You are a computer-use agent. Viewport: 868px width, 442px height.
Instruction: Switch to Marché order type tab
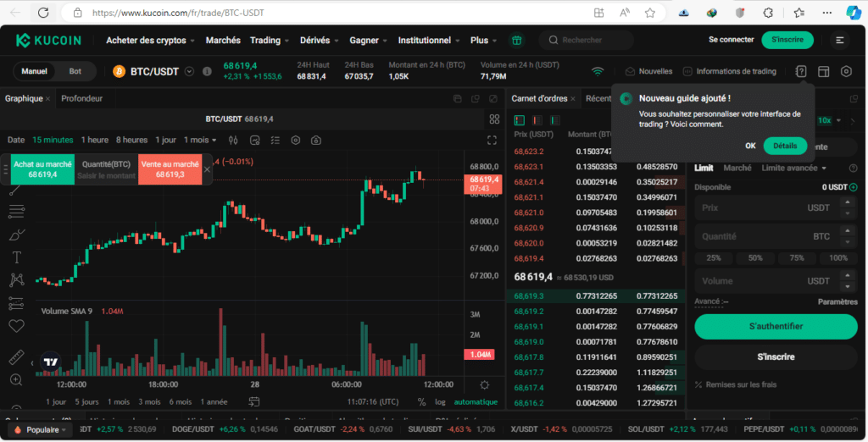pyautogui.click(x=737, y=168)
